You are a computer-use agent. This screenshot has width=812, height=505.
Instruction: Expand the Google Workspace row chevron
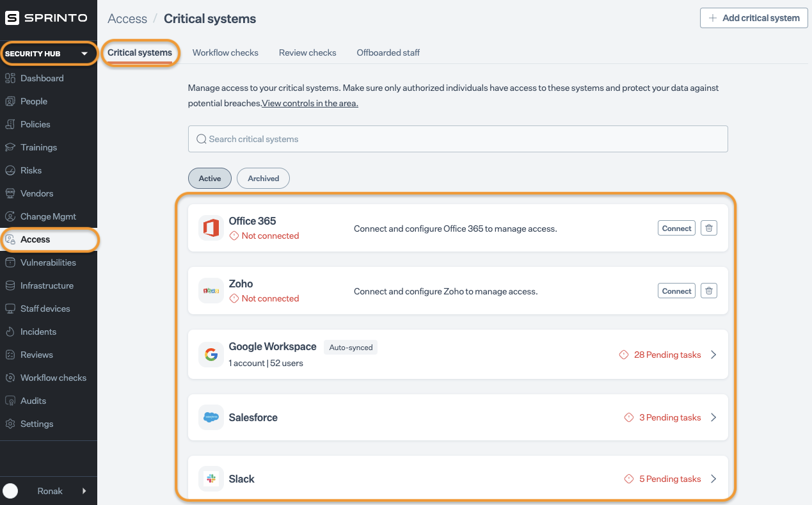point(714,355)
